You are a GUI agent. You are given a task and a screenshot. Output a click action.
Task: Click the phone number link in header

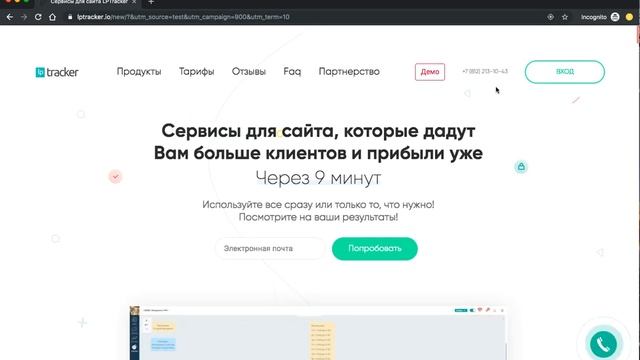pos(485,71)
